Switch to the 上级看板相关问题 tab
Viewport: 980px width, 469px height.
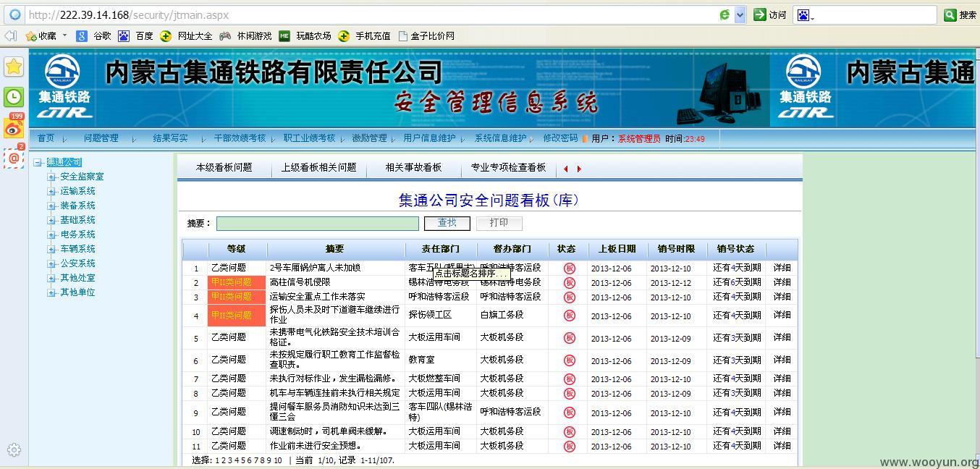coord(318,167)
